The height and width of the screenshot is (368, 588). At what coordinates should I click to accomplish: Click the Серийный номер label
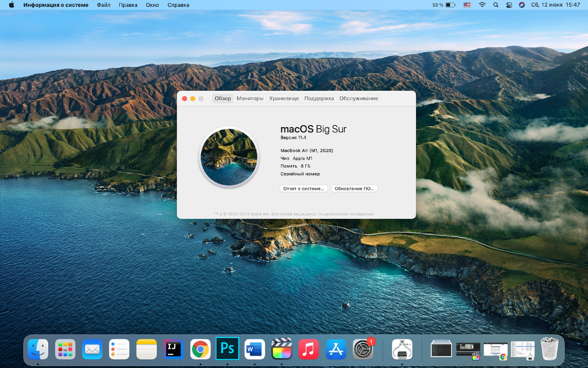pos(300,174)
